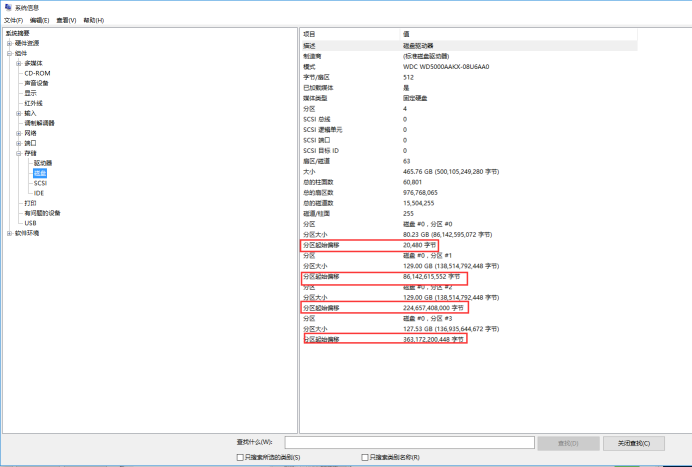This screenshot has width=692, height=467.
Task: Tick the 只搜索类别名称(R) checkbox
Action: coord(365,457)
